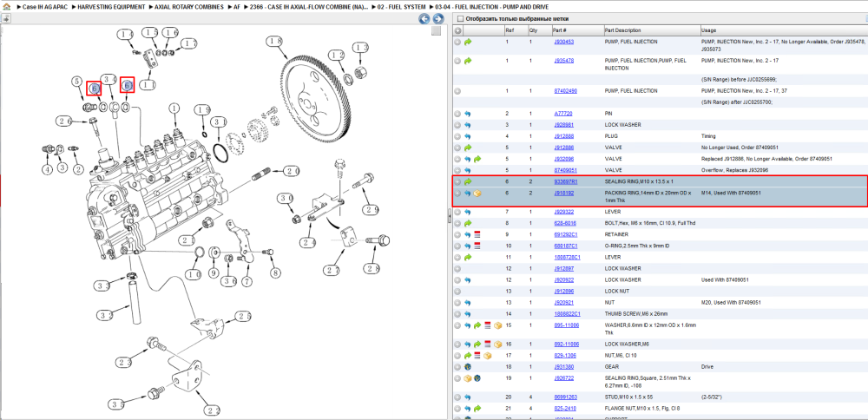
Task: Click red list icon in 691292C1 row
Action: pyautogui.click(x=477, y=234)
